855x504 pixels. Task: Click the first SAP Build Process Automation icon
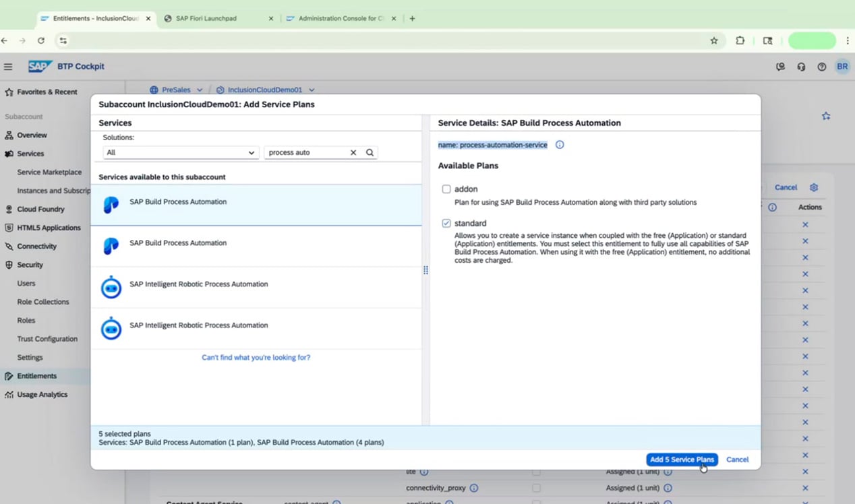click(x=111, y=206)
